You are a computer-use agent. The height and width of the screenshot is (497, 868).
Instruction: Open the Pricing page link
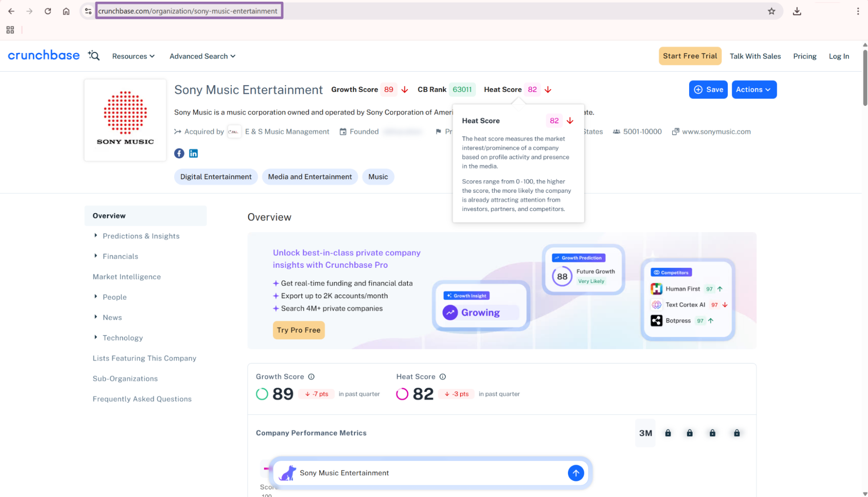pyautogui.click(x=805, y=56)
